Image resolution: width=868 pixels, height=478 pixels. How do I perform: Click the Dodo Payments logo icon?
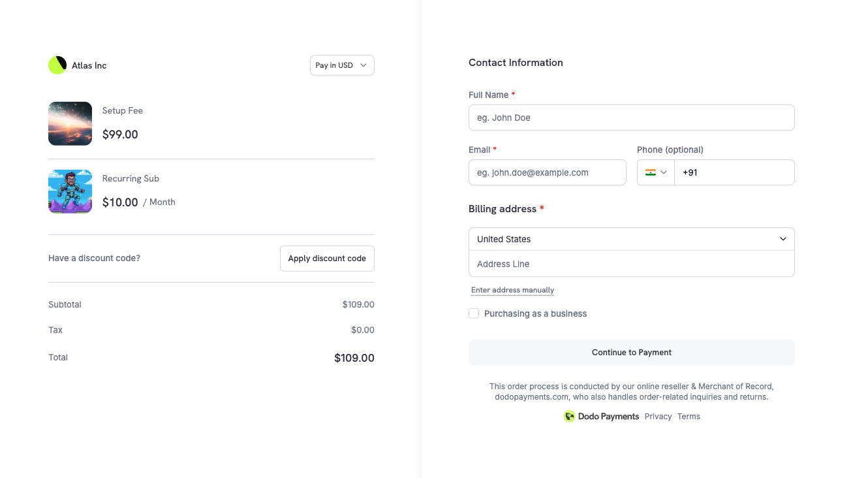(569, 417)
